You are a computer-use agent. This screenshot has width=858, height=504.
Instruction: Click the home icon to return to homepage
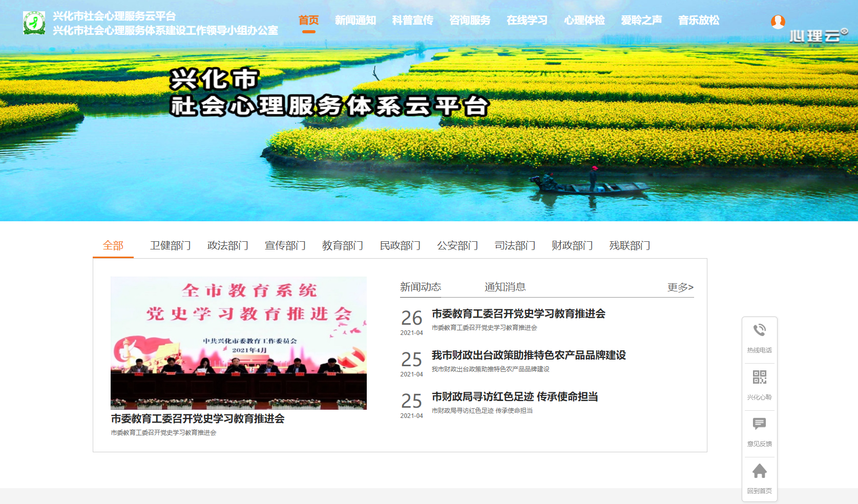(x=759, y=471)
